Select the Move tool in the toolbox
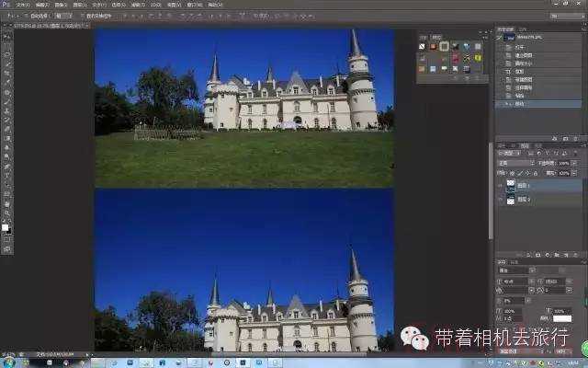The image size is (588, 368). (x=6, y=37)
